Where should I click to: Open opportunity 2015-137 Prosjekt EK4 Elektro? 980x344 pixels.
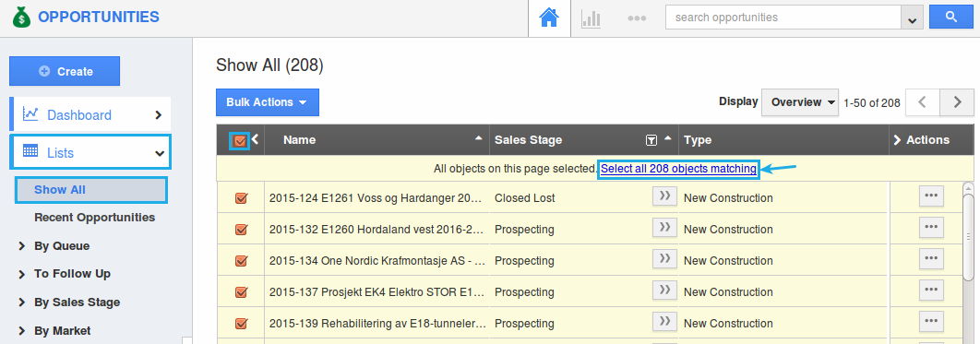(x=377, y=291)
